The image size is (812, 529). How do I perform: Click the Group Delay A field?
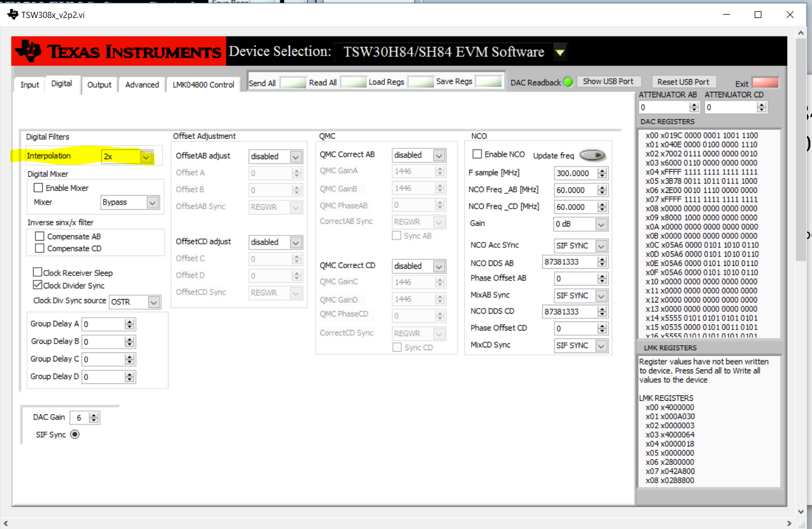pos(103,324)
